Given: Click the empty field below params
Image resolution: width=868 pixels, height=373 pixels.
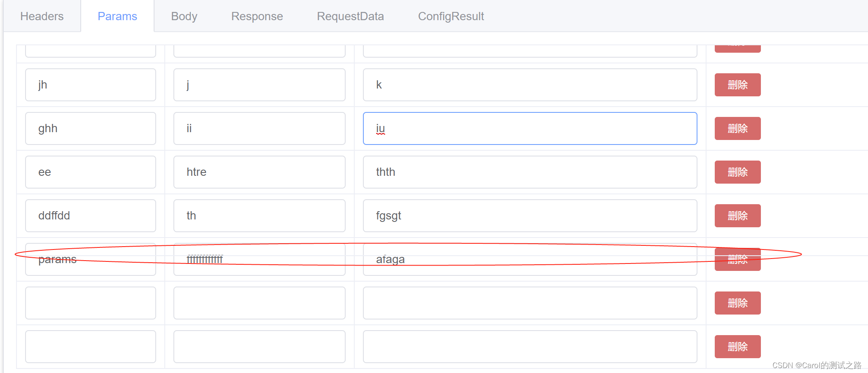Looking at the screenshot, I should 90,303.
